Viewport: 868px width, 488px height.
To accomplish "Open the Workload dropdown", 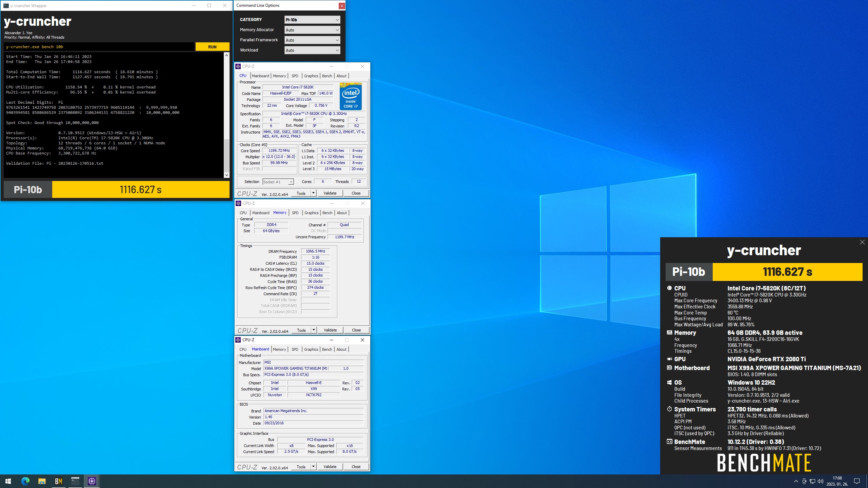I will tap(312, 50).
